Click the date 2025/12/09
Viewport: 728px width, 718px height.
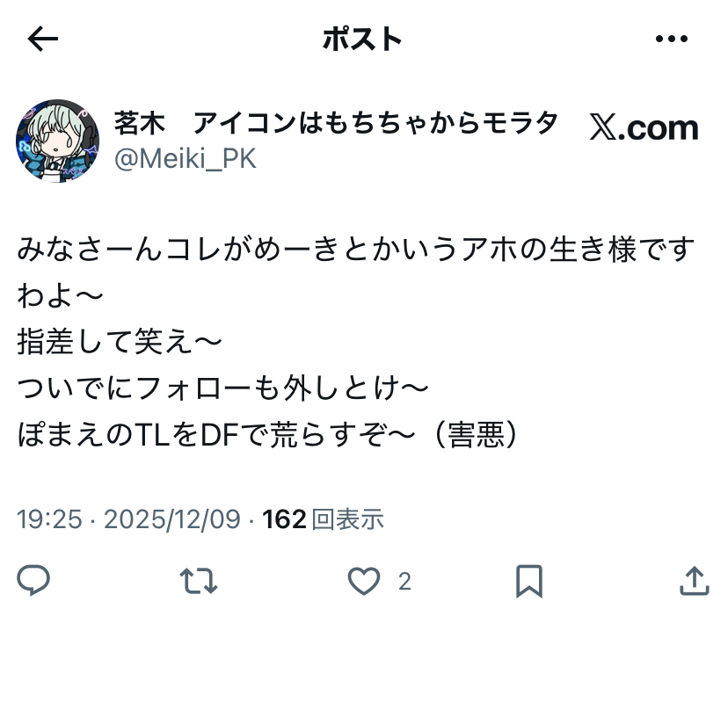172,519
